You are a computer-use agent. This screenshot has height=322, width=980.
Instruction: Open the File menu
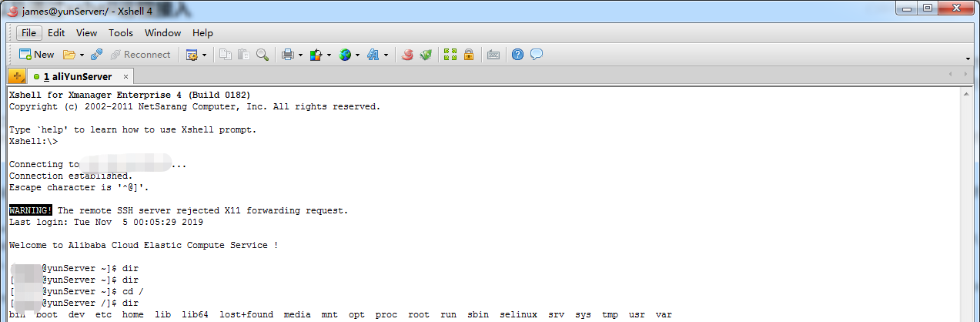28,33
